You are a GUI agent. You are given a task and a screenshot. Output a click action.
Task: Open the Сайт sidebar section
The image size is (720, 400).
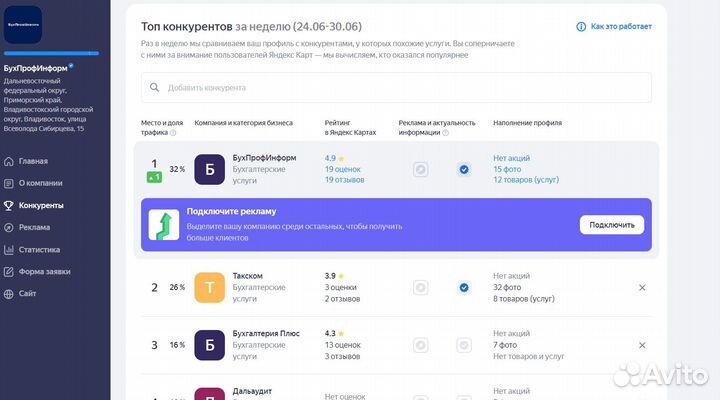coord(27,293)
